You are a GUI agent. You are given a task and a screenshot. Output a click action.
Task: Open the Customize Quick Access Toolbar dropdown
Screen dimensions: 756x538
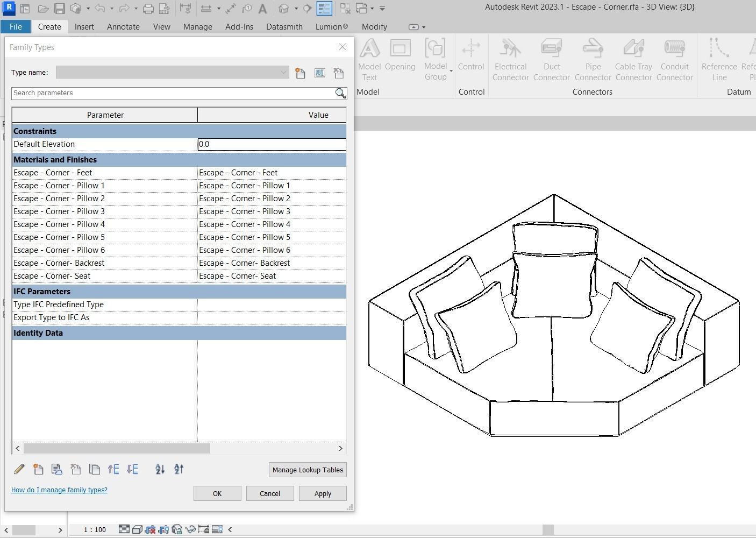pyautogui.click(x=382, y=9)
